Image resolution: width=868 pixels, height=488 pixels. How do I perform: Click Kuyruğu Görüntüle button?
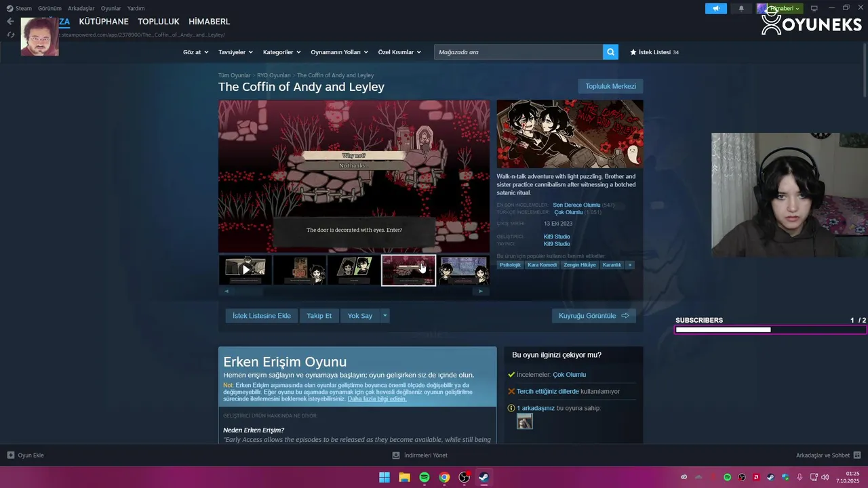point(594,316)
